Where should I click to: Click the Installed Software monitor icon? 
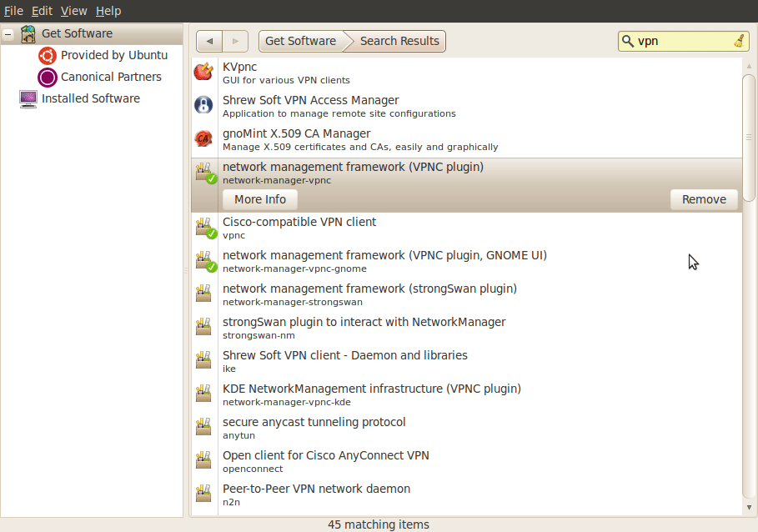[x=28, y=99]
